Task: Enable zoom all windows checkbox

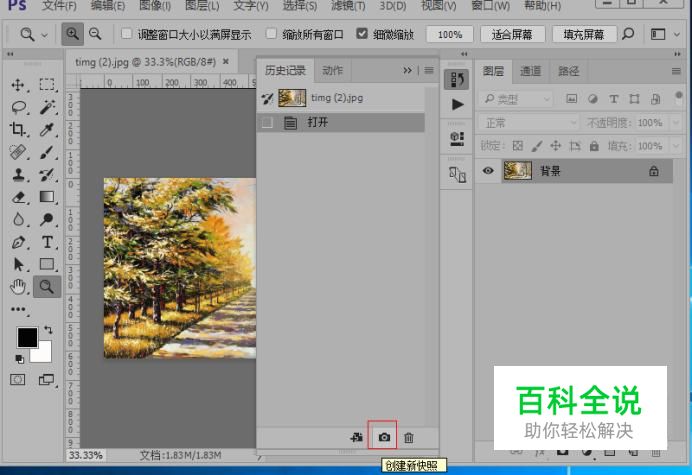Action: point(271,34)
